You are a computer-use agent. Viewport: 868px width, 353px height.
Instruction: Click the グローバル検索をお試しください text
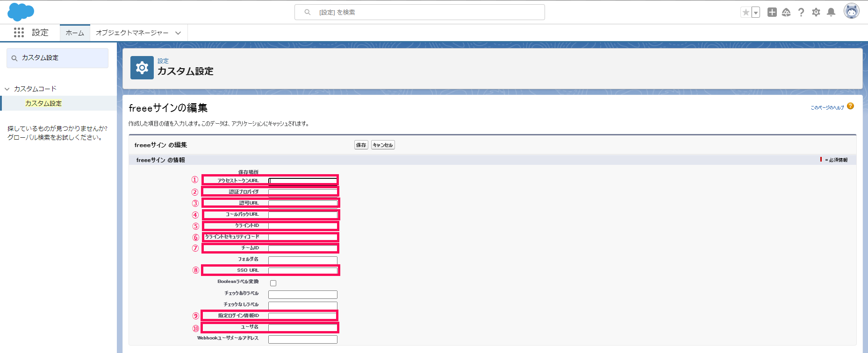(x=55, y=137)
